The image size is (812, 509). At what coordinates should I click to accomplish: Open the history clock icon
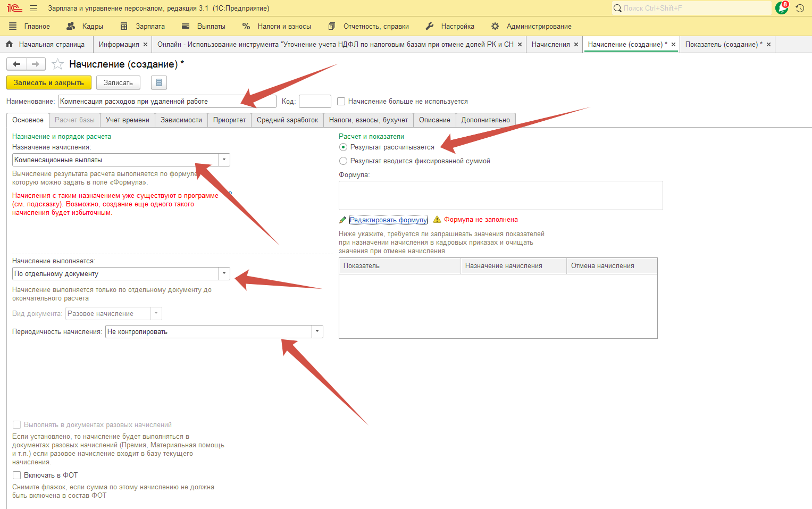point(800,8)
